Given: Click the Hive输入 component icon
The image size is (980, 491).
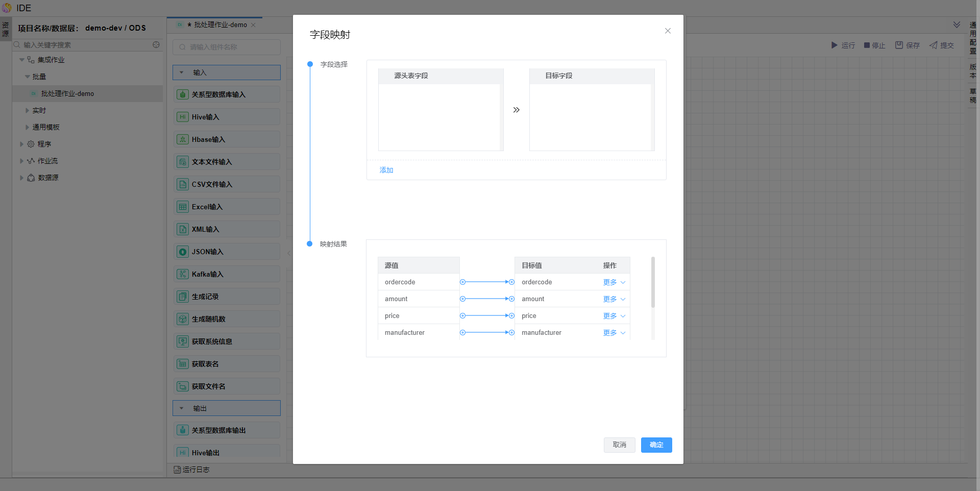Looking at the screenshot, I should coord(183,117).
